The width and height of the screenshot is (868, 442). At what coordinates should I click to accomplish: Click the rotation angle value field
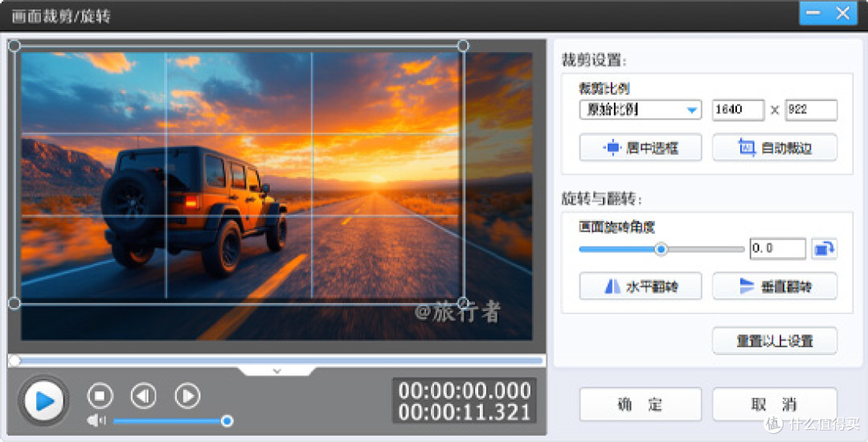tap(778, 248)
